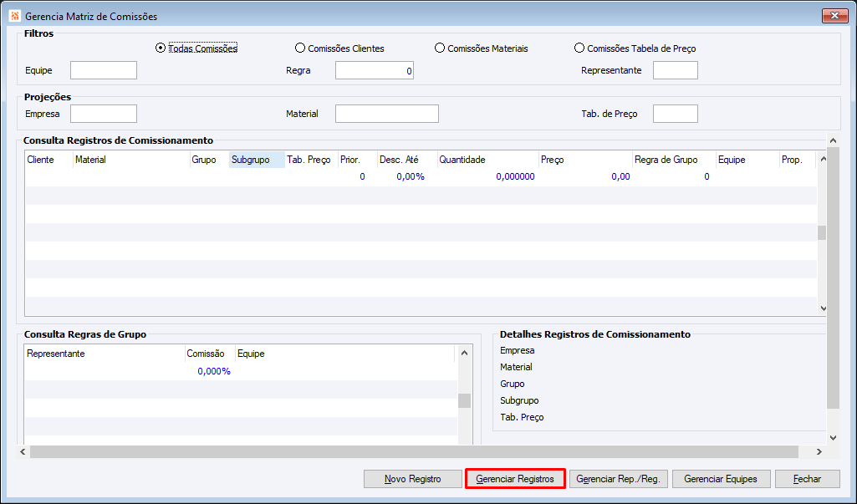Click the window's vertical scroll-down arrow

(x=833, y=437)
